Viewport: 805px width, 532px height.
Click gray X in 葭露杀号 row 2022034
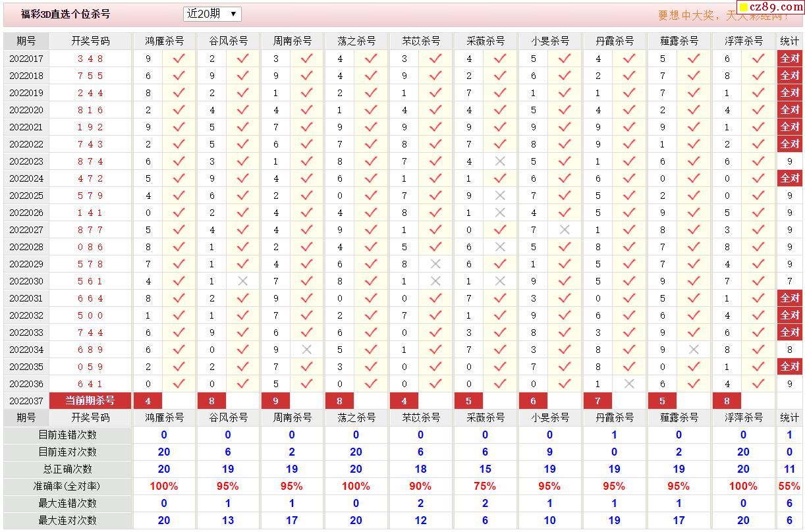click(x=694, y=350)
